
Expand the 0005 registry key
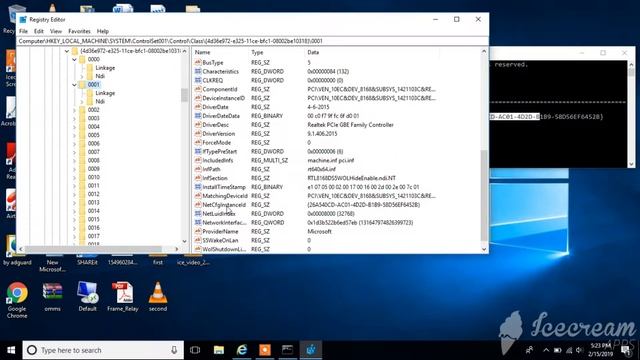click(74, 135)
